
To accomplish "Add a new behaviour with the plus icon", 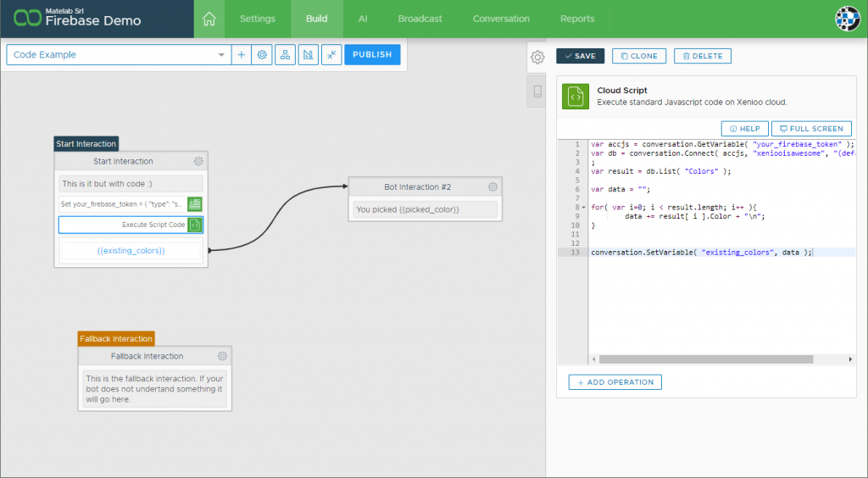I will pyautogui.click(x=241, y=55).
